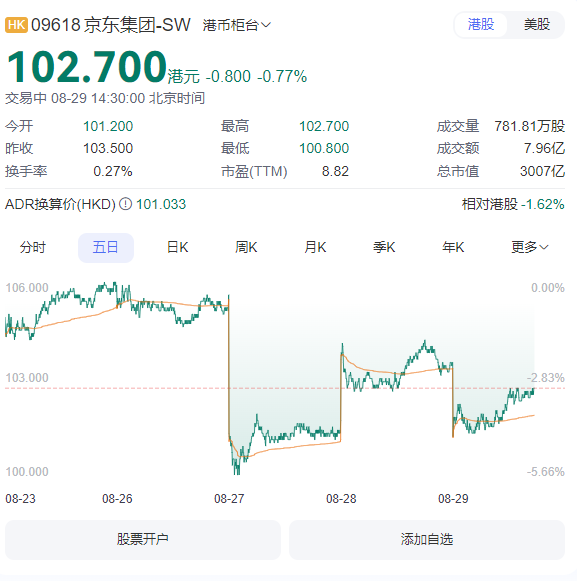Open the 港币柜台 currency counter dropdown
This screenshot has width=577, height=581.
[237, 25]
